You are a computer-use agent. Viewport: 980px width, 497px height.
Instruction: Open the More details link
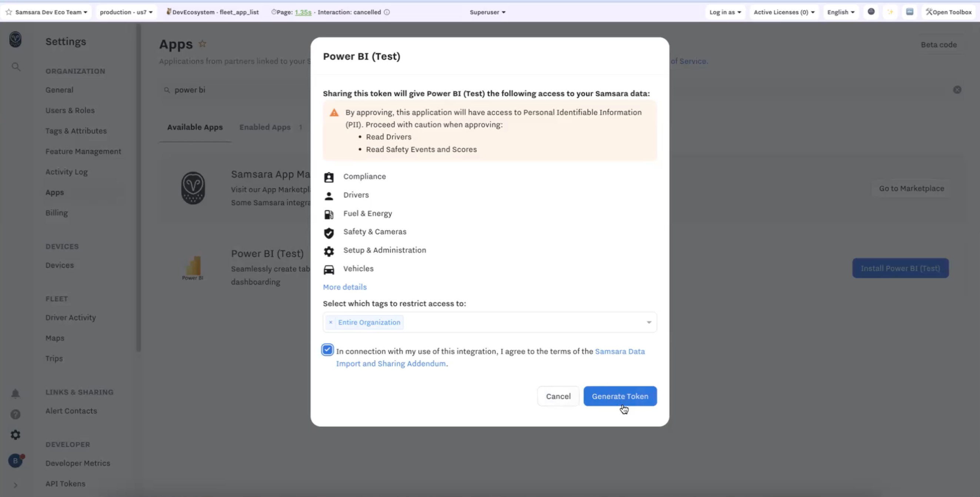345,287
